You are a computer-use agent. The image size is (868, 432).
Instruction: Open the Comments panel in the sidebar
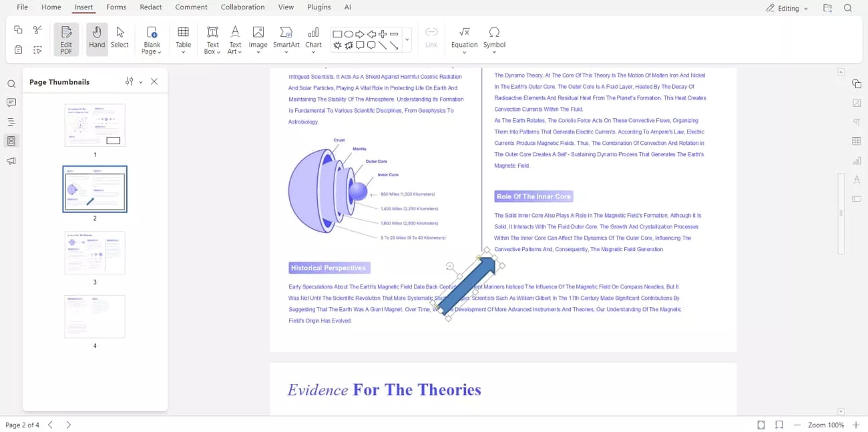11,102
